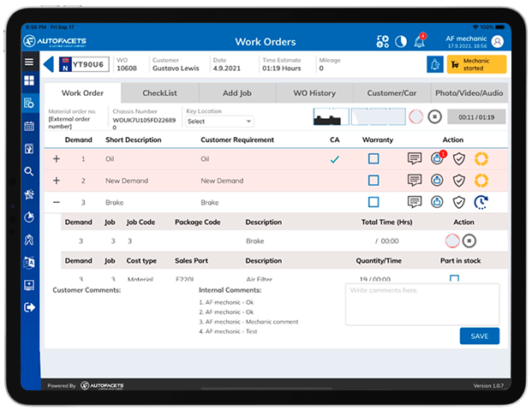Click the orange status ring for Oil

point(481,158)
